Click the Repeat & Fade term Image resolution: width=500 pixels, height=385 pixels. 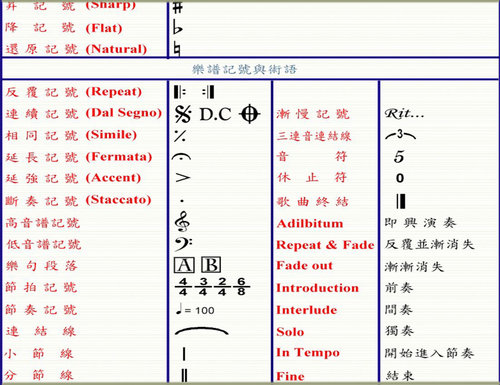(x=325, y=245)
